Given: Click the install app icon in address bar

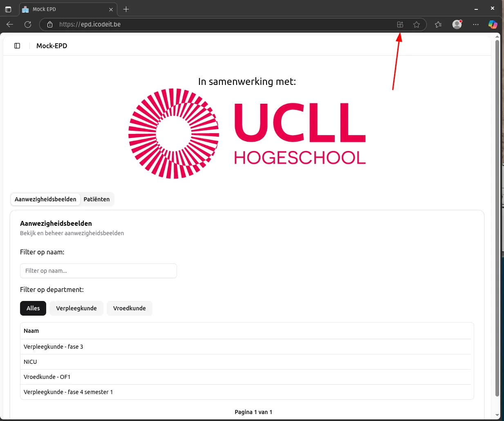Looking at the screenshot, I should (400, 25).
